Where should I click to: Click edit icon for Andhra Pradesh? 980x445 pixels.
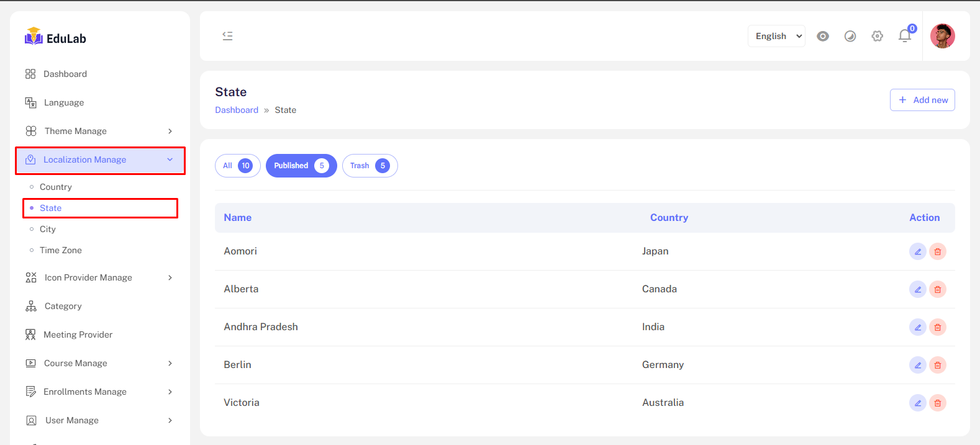(917, 327)
